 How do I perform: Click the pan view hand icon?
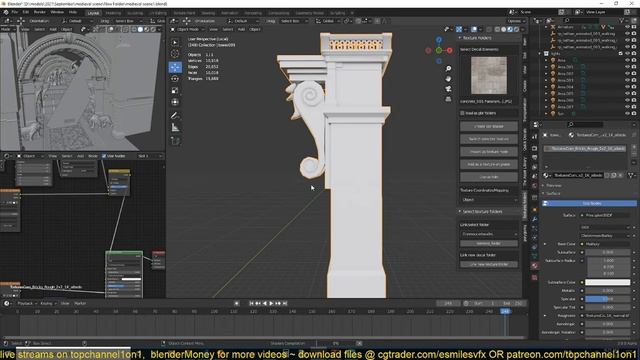point(448,78)
